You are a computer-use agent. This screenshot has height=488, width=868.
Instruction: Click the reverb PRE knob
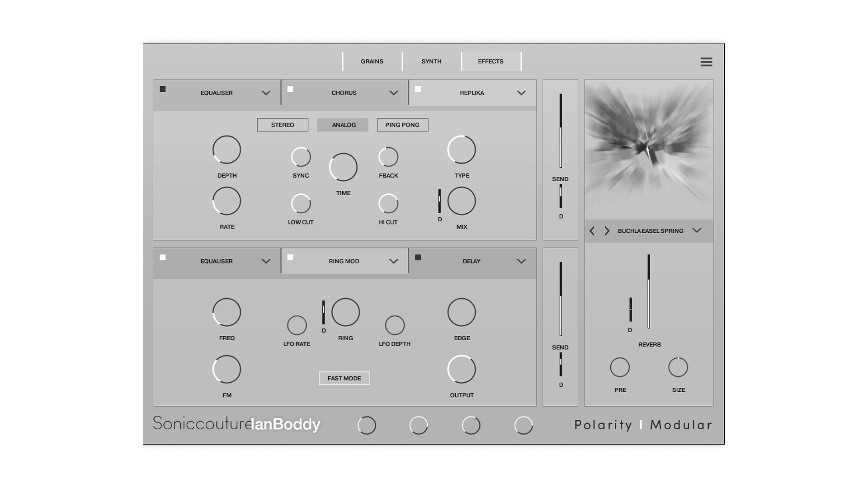(x=620, y=366)
